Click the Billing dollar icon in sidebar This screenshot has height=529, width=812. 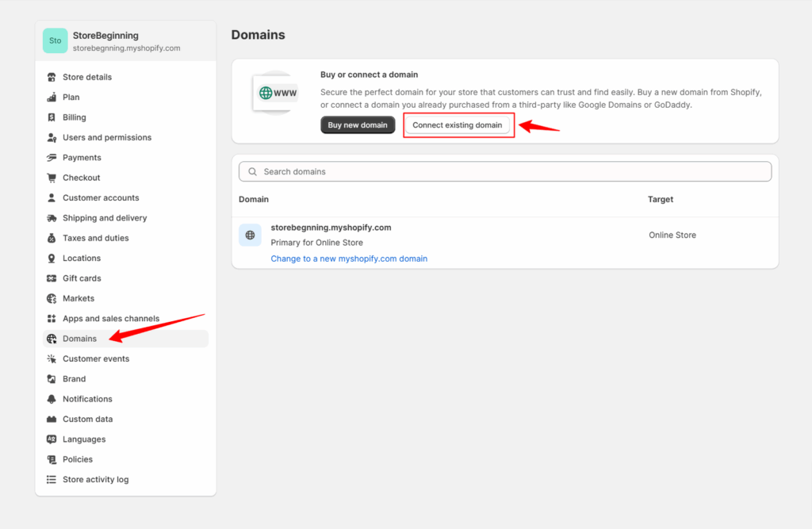52,117
